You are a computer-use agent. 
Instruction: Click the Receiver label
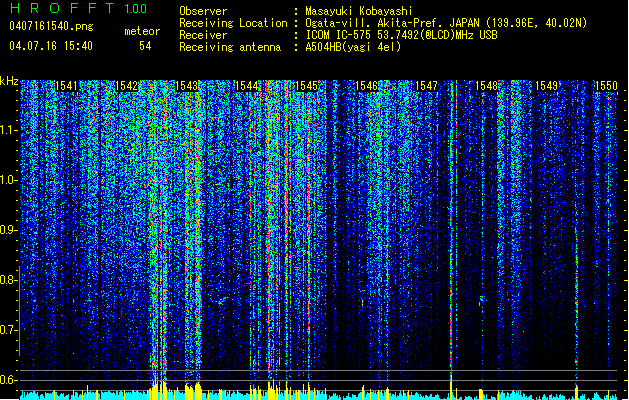(203, 35)
